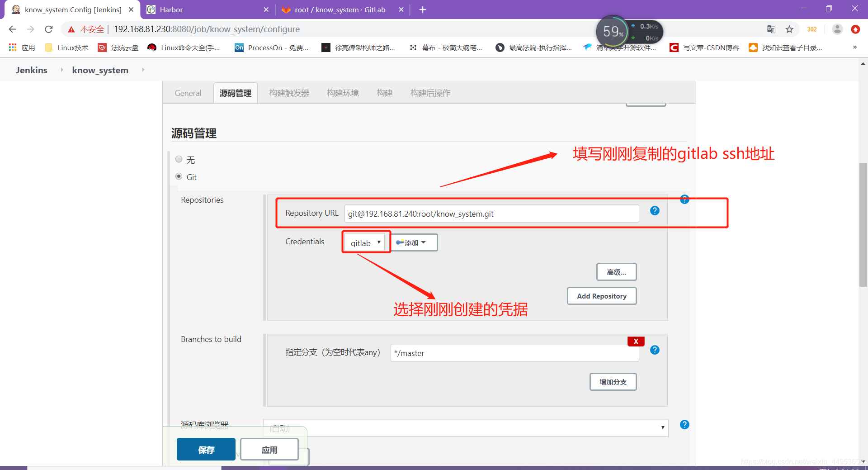The height and width of the screenshot is (470, 868).
Task: Open the 源码库浏览器 dropdown
Action: pos(466,428)
